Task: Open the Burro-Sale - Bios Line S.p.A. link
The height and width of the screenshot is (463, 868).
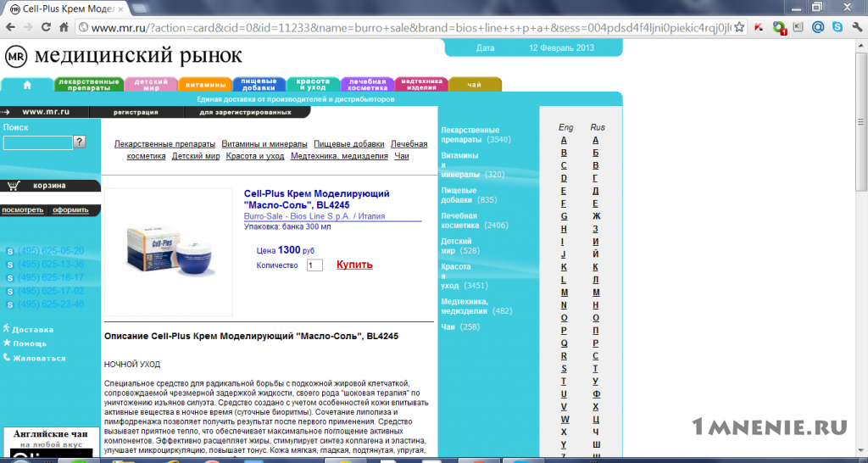Action: pyautogui.click(x=314, y=216)
